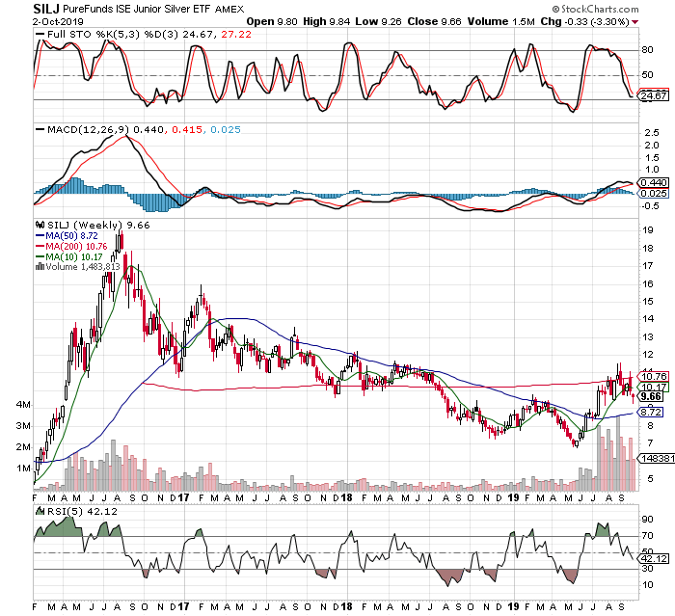The height and width of the screenshot is (616, 675).
Task: Click the red 27.22 %D value in the stochastic legend
Action: (236, 35)
